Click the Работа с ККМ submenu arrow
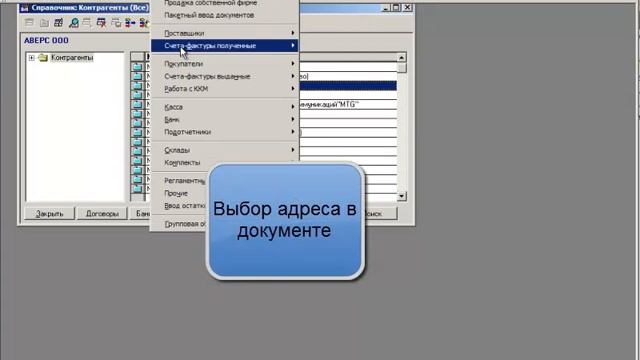The width and height of the screenshot is (640, 360). (293, 89)
